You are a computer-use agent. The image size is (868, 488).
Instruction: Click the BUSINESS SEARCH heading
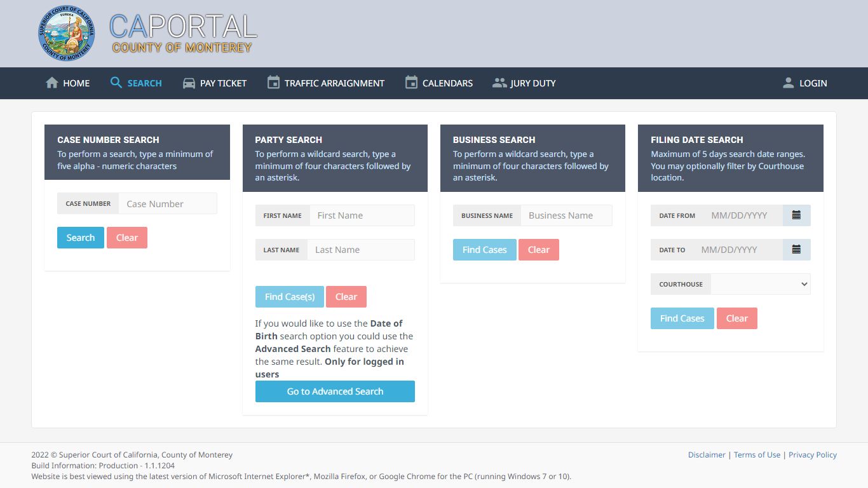click(x=494, y=140)
